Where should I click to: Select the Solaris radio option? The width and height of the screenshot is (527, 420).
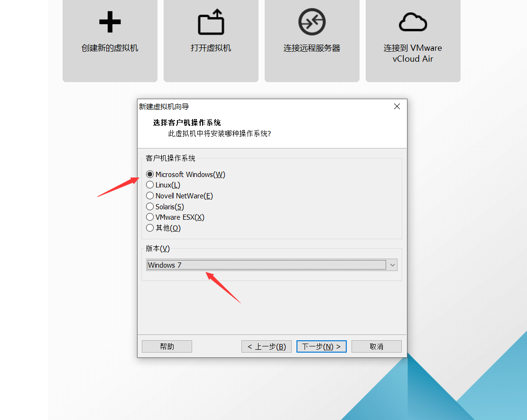click(150, 206)
